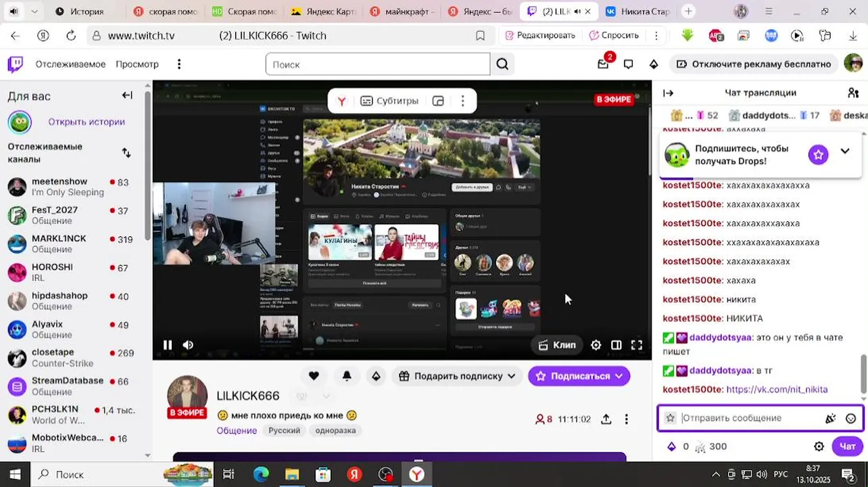The height and width of the screenshot is (487, 868).
Task: Open Просмотр browse in Twitch navigation
Action: click(137, 64)
